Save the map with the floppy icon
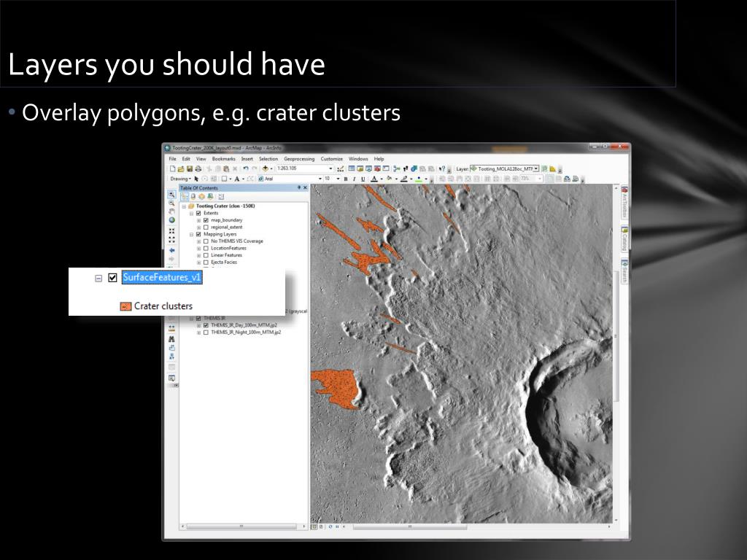This screenshot has height=560, width=747. 190,168
